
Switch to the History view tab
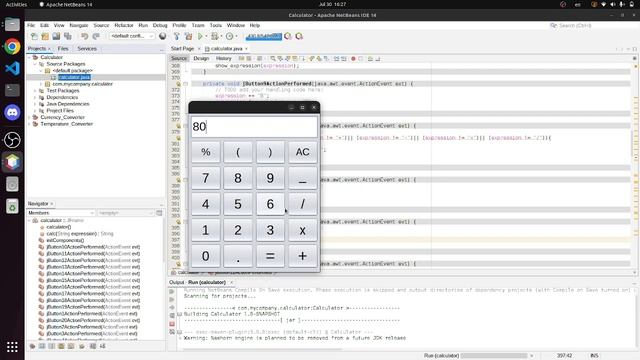pyautogui.click(x=223, y=58)
